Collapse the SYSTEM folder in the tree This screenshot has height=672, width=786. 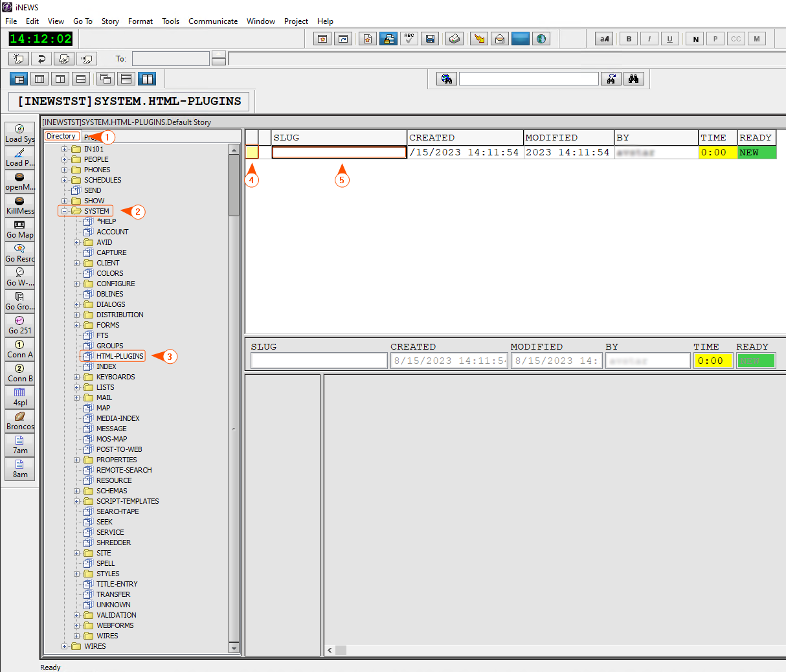pos(64,211)
